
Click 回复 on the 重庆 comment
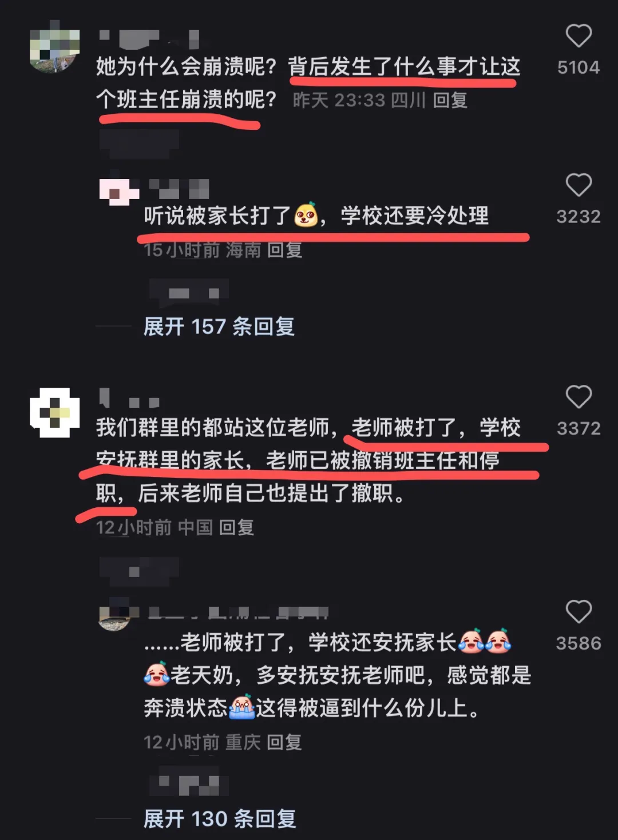pyautogui.click(x=284, y=742)
